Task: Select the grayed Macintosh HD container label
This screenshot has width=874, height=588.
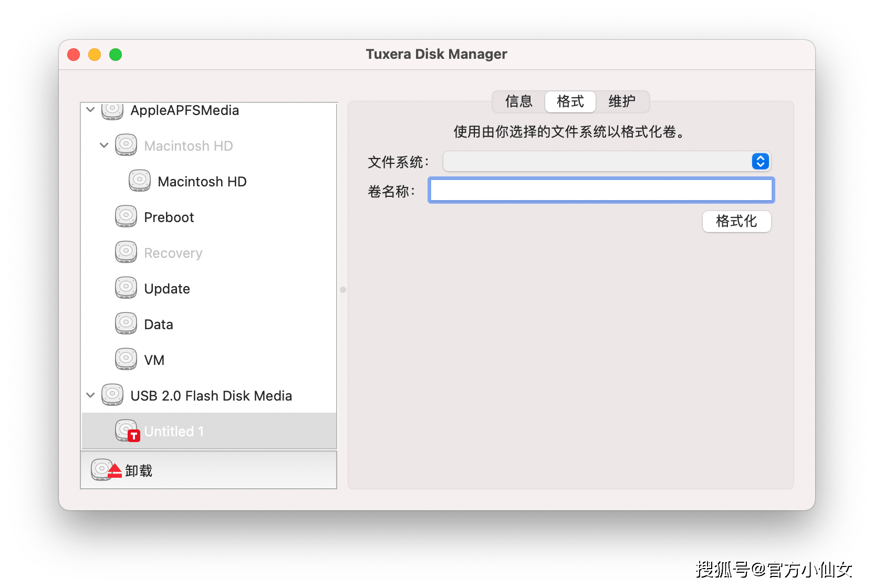Action: pos(189,146)
